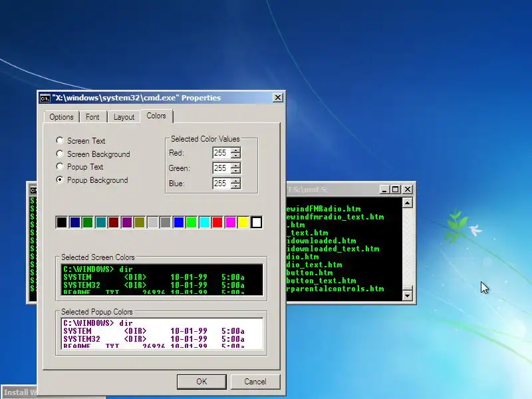Select the purple color swatch
Image resolution: width=532 pixels, height=399 pixels.
126,223
